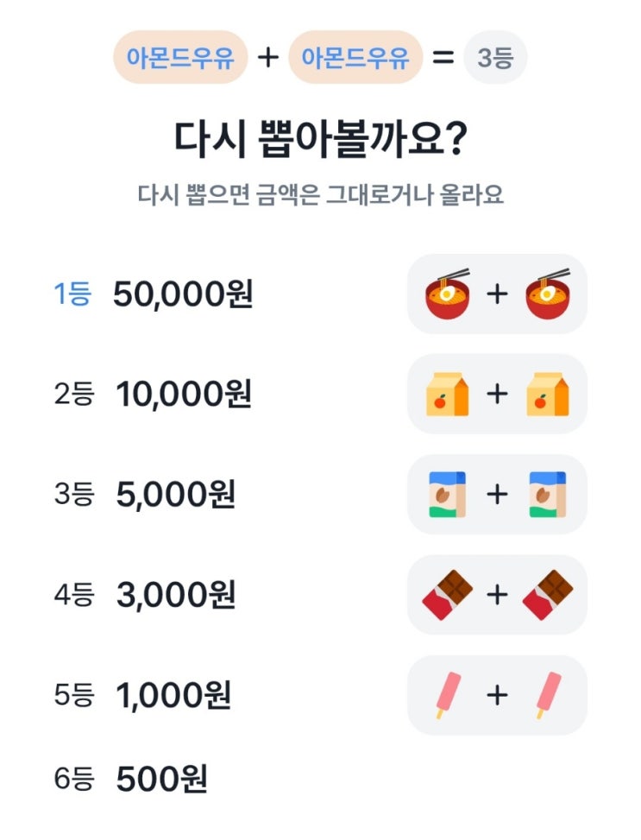Click the right chocolate bar icon
Image resolution: width=641 pixels, height=840 pixels.
(548, 595)
